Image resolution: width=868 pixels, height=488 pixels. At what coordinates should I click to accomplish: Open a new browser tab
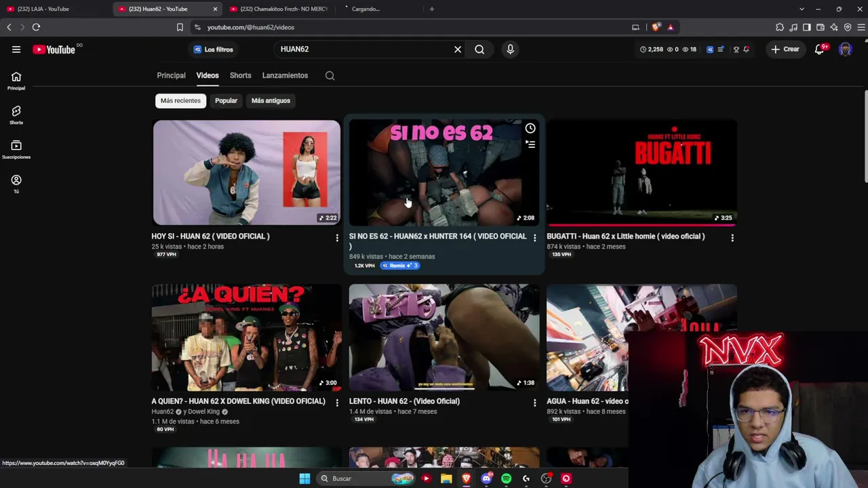[432, 9]
